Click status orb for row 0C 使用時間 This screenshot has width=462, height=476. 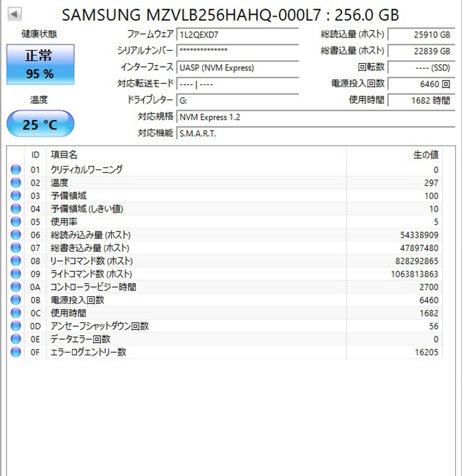click(x=16, y=313)
